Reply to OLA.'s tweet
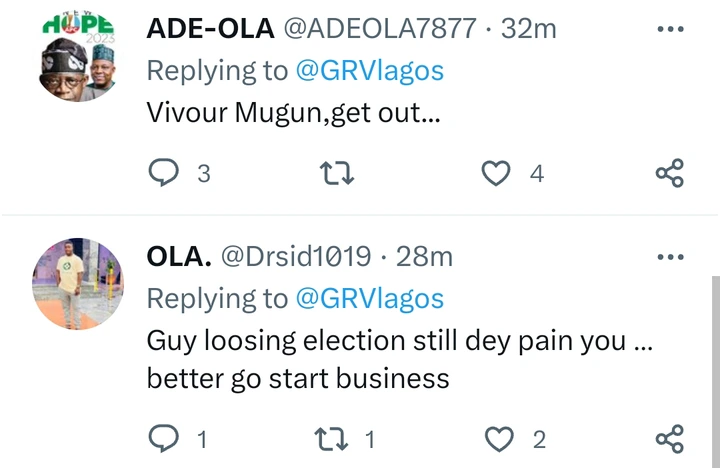The width and height of the screenshot is (720, 468). coord(163,438)
